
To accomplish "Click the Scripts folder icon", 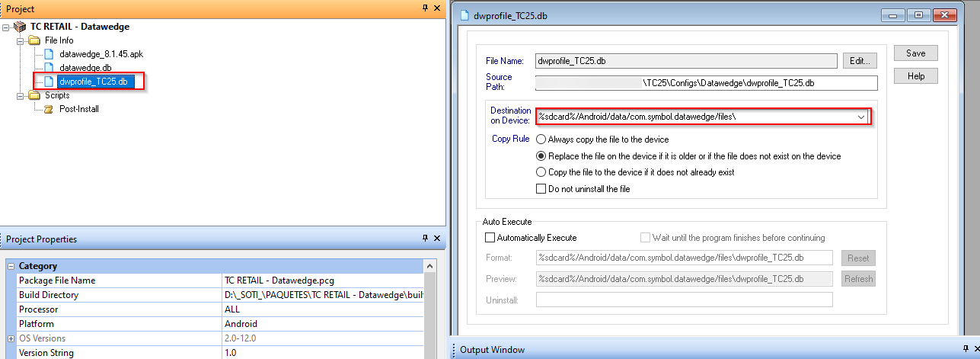I will click(x=34, y=95).
